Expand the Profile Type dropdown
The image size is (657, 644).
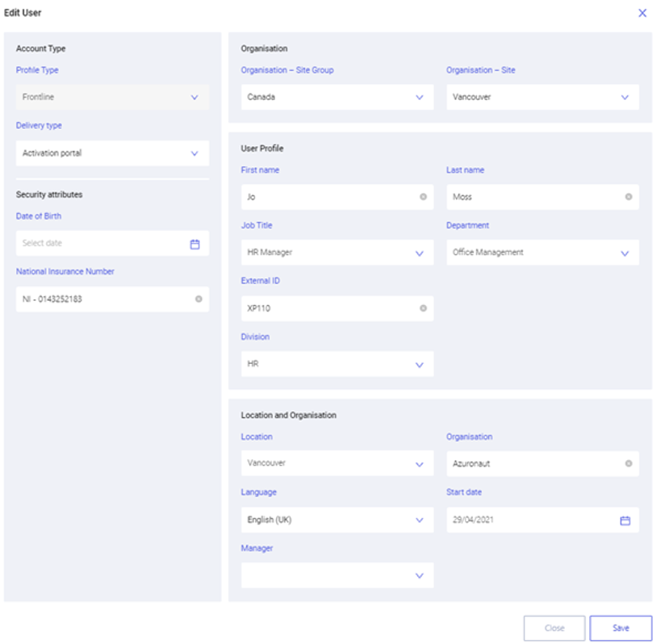coord(112,97)
